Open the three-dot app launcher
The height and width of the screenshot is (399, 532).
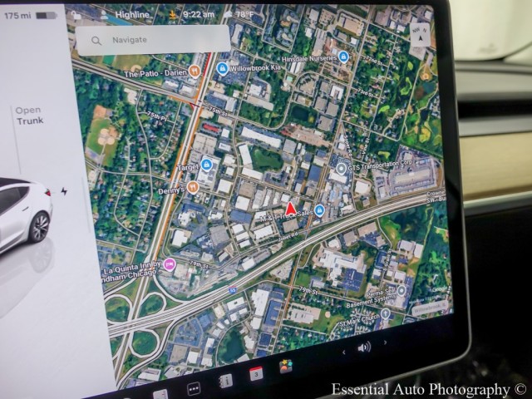194,388
